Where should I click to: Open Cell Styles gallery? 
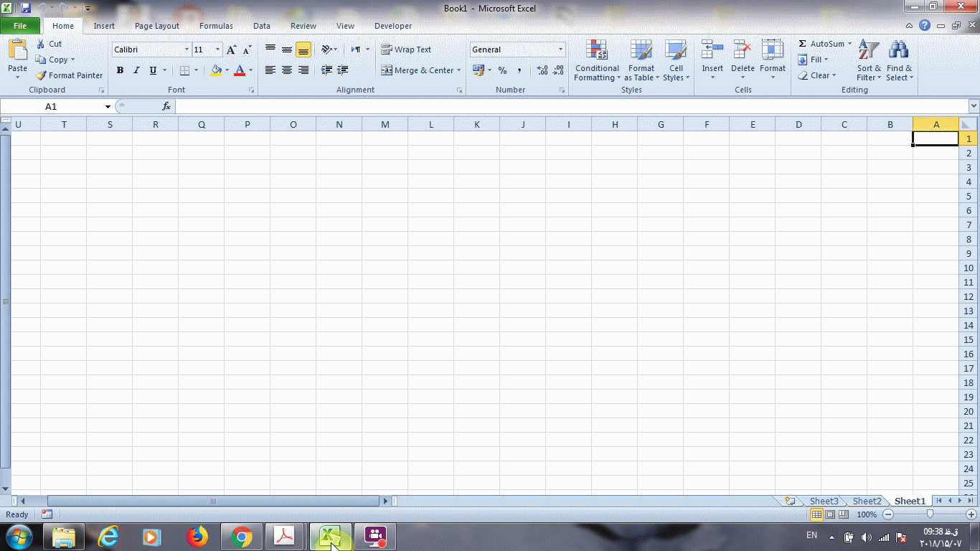676,60
